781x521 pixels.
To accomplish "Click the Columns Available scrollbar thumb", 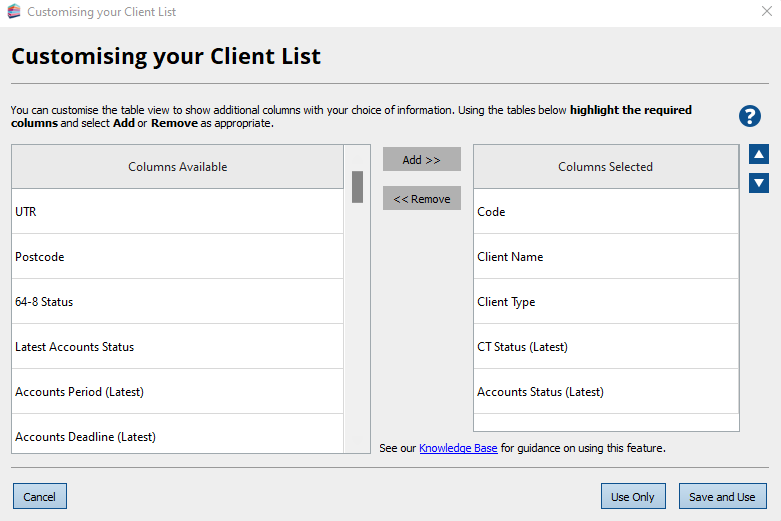I will 357,187.
